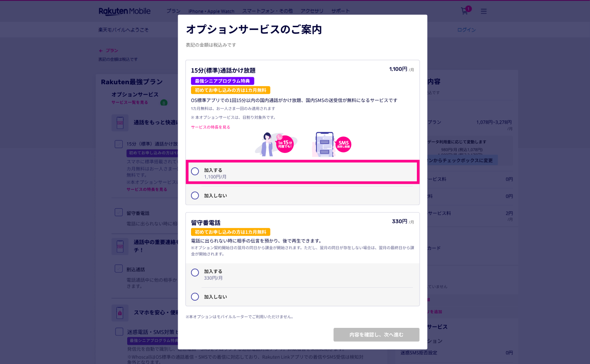Select 加入しない for 留守番電話
The width and height of the screenshot is (590, 364).
(x=195, y=297)
